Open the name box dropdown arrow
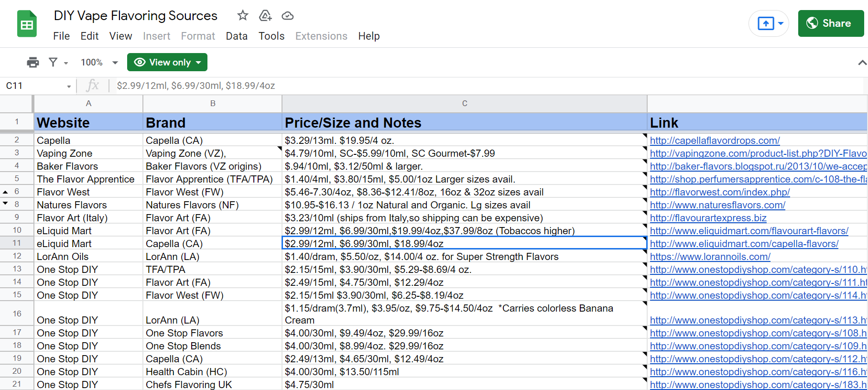The height and width of the screenshot is (390, 868). tap(69, 87)
